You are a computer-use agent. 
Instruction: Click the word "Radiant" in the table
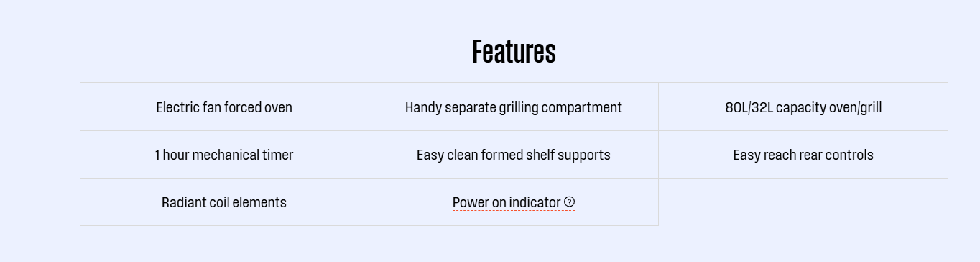coord(183,202)
